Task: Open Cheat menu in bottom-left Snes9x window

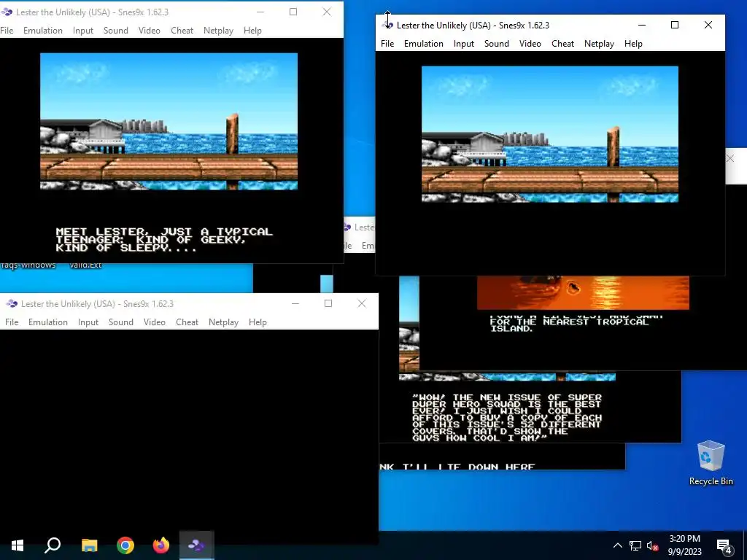Action: 187,322
